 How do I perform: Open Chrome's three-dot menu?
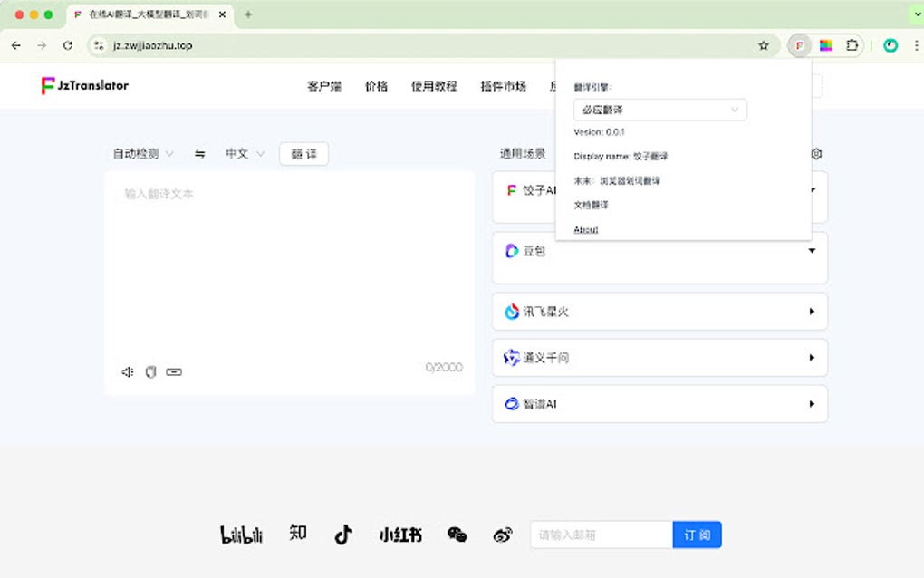coord(917,45)
